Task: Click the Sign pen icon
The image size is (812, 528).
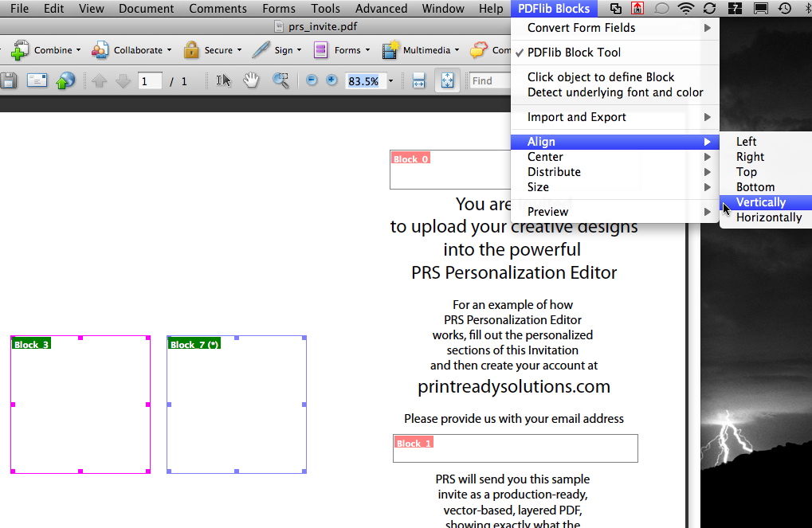Action: [261, 50]
